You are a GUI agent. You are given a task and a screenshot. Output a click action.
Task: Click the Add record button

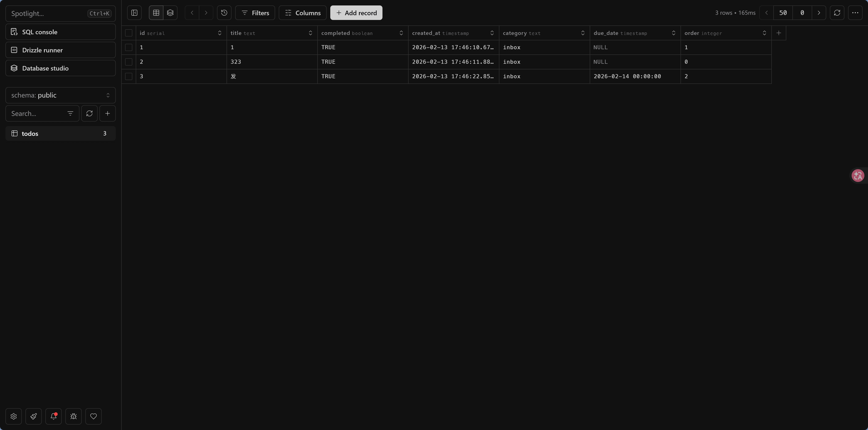point(356,13)
